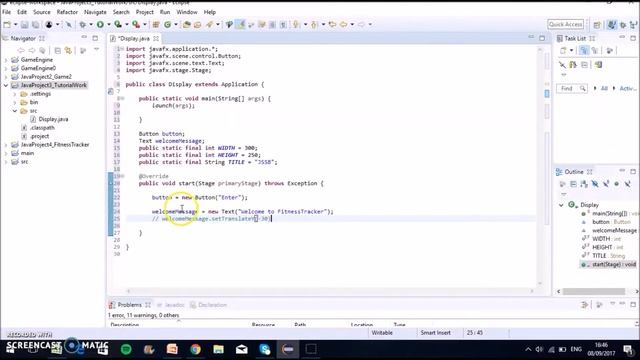Viewport: 640px width, 360px height.
Task: Click the Outline horizontal scrollbar
Action: point(594,291)
